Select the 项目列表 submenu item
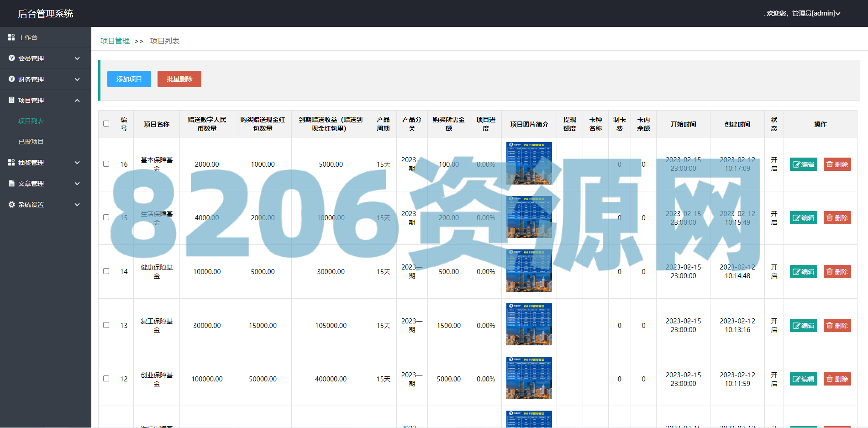Screen dimensions: 868x428 coord(31,121)
